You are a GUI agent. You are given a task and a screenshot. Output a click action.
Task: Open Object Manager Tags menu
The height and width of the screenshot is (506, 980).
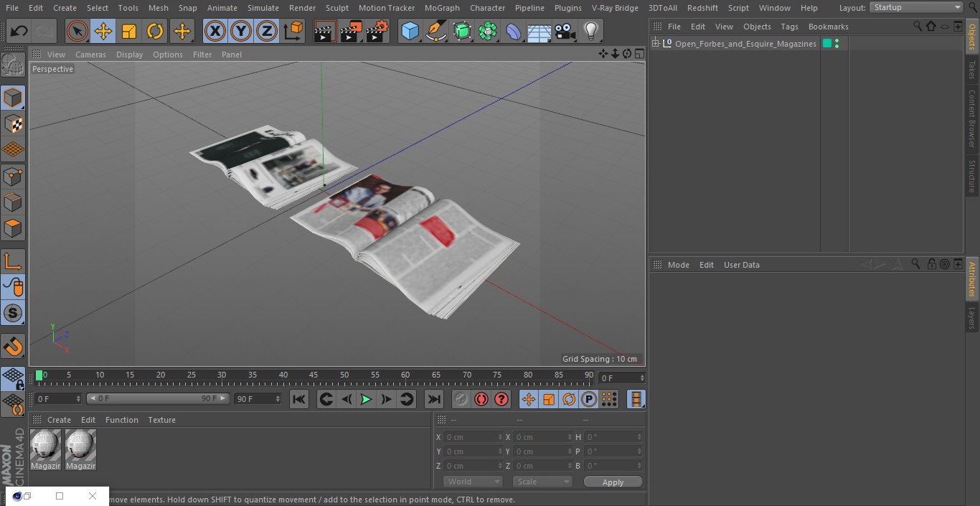point(789,27)
